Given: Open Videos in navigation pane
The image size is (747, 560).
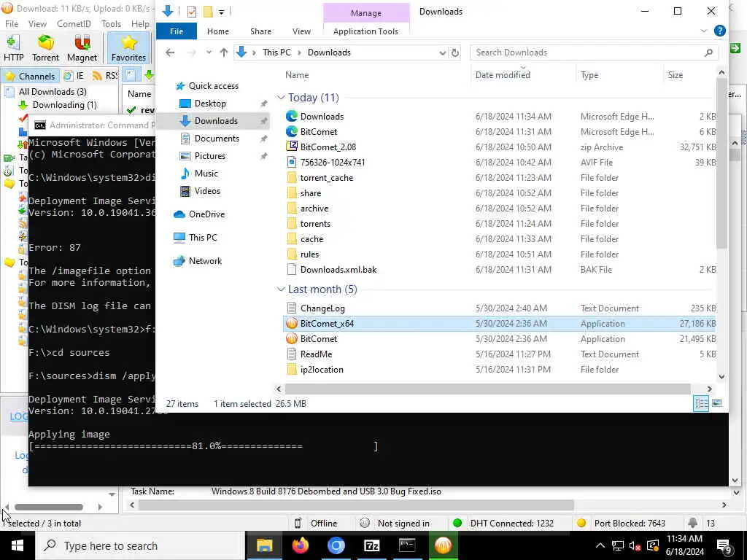Looking at the screenshot, I should [207, 191].
